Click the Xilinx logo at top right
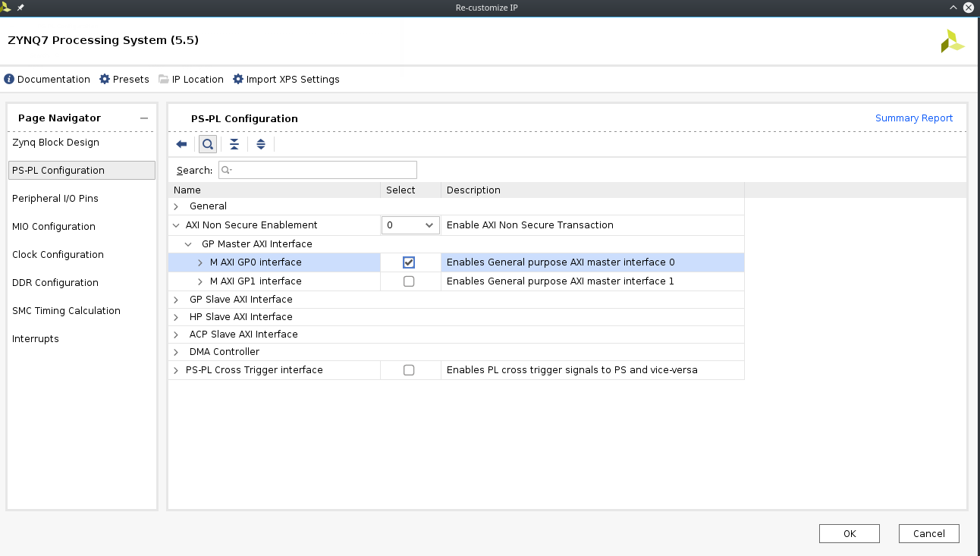 click(x=952, y=41)
